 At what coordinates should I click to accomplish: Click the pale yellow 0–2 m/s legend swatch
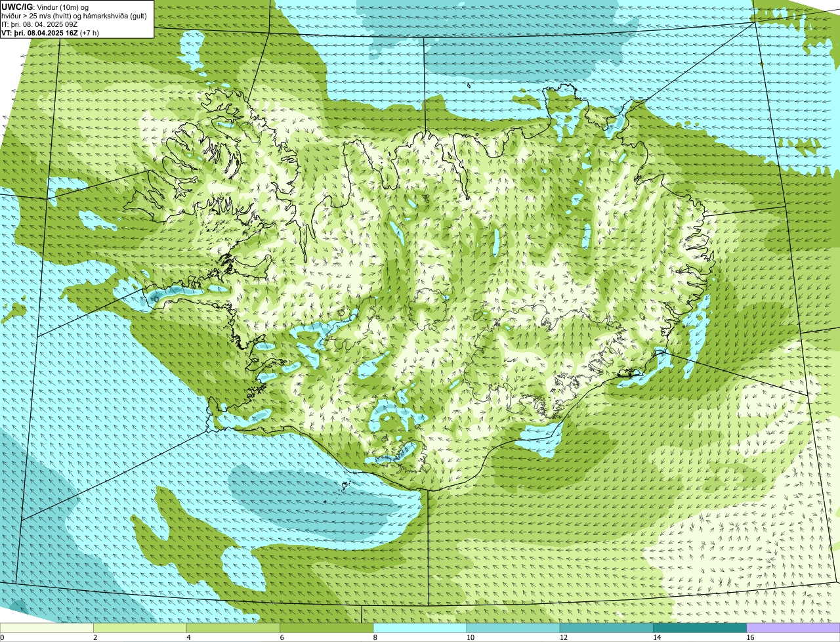click(x=47, y=628)
